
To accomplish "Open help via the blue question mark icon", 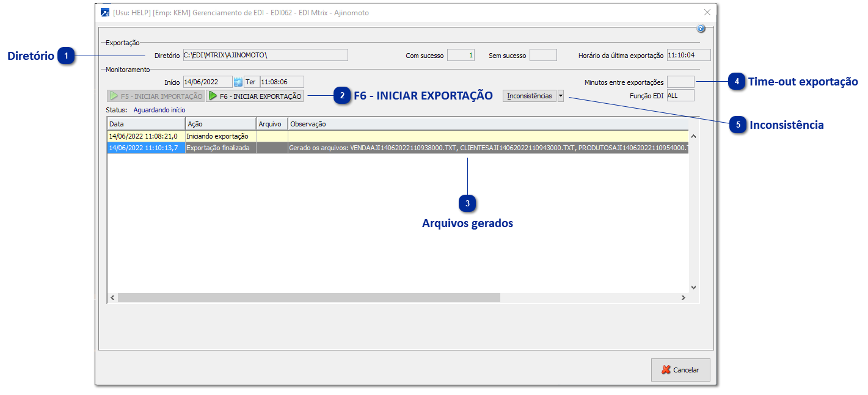I will click(701, 28).
